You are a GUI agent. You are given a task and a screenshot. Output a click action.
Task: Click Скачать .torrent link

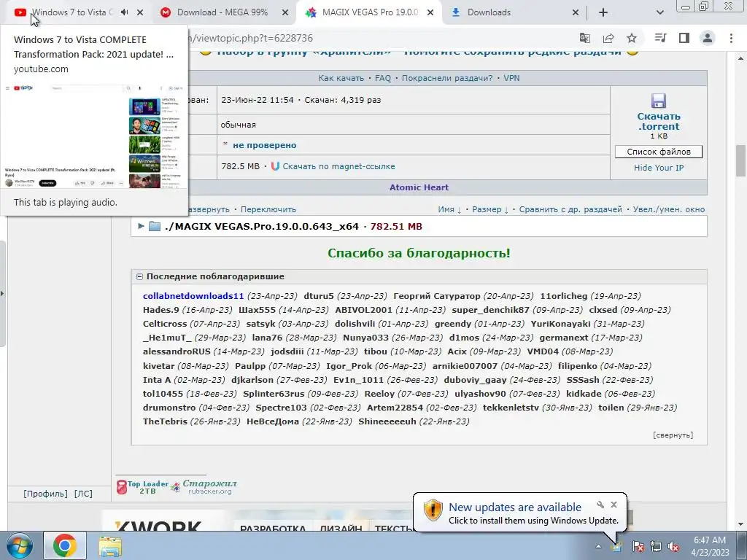659,122
